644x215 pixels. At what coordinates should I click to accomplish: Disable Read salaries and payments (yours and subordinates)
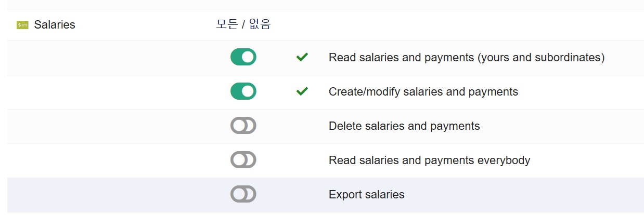pos(243,57)
